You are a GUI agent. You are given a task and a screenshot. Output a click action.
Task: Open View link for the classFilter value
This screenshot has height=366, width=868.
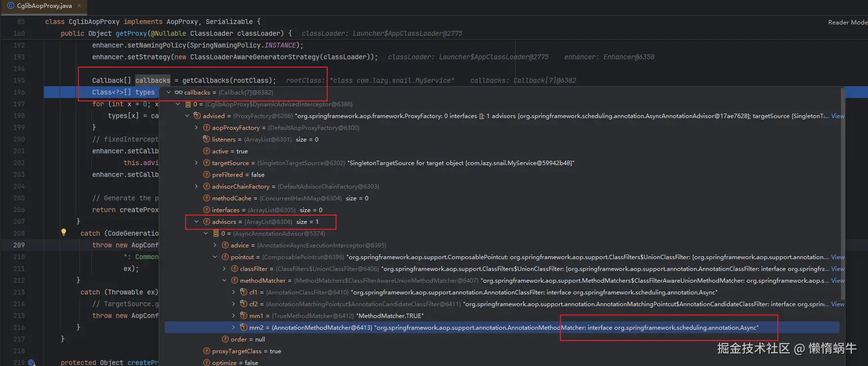pos(838,269)
